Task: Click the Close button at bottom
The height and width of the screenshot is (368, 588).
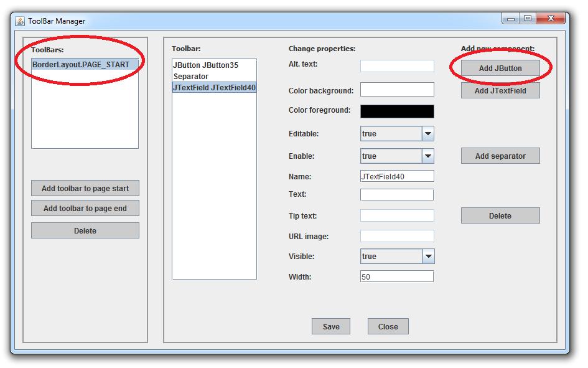Action: [388, 326]
